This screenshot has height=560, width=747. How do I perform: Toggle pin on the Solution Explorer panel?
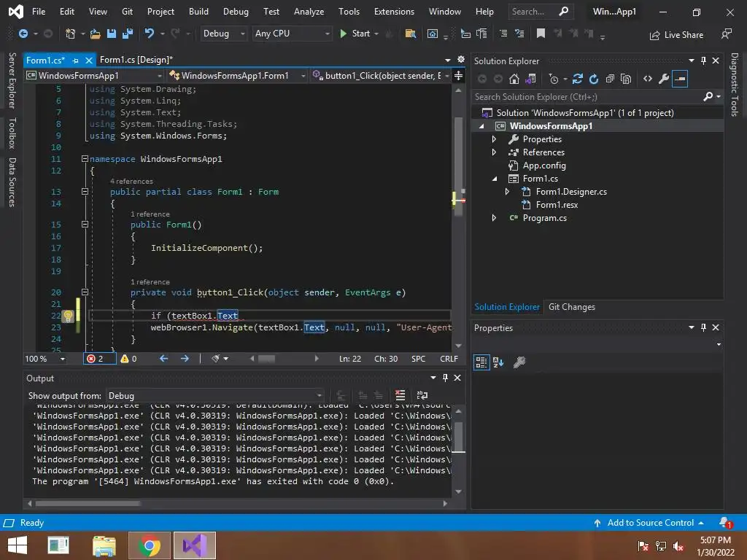pyautogui.click(x=704, y=61)
